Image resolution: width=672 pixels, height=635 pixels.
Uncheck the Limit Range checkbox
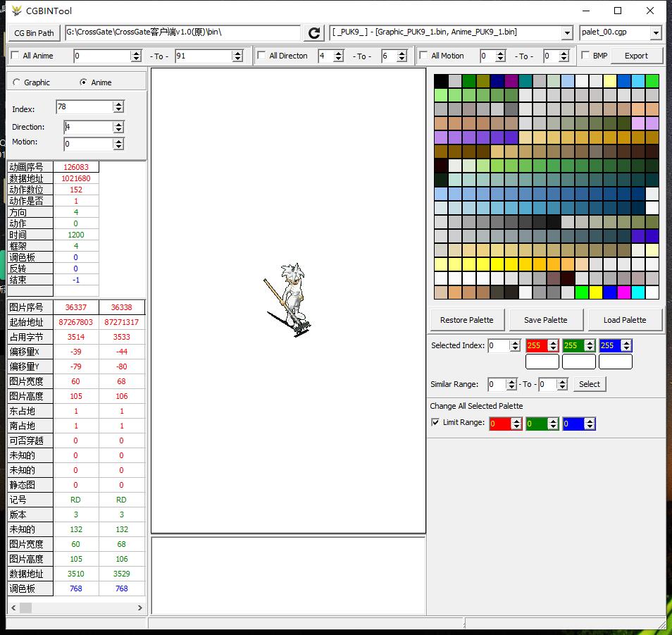[435, 423]
